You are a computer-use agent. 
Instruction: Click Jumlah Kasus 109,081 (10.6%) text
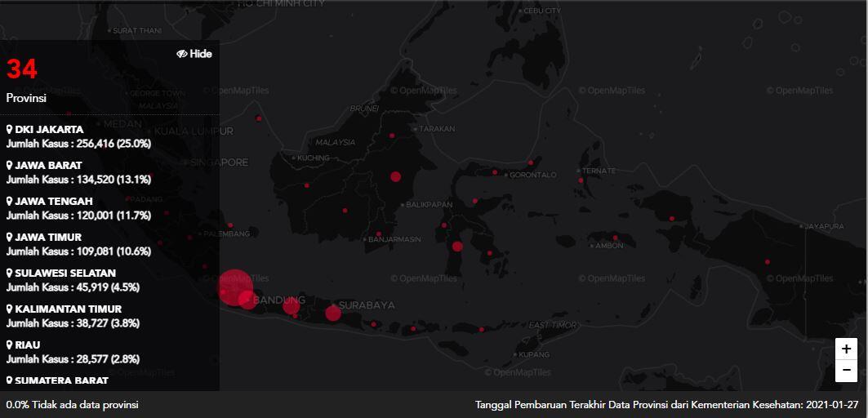click(78, 252)
